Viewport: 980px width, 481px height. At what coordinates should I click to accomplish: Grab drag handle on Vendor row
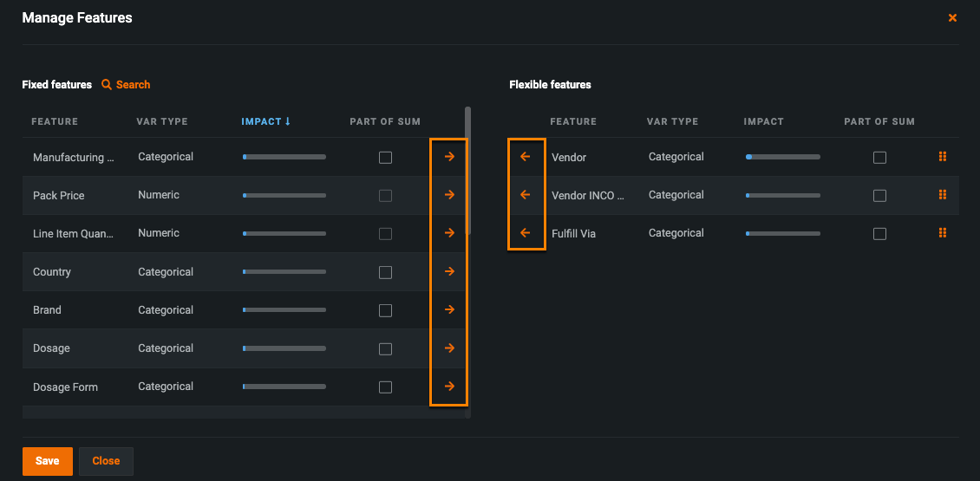[943, 157]
